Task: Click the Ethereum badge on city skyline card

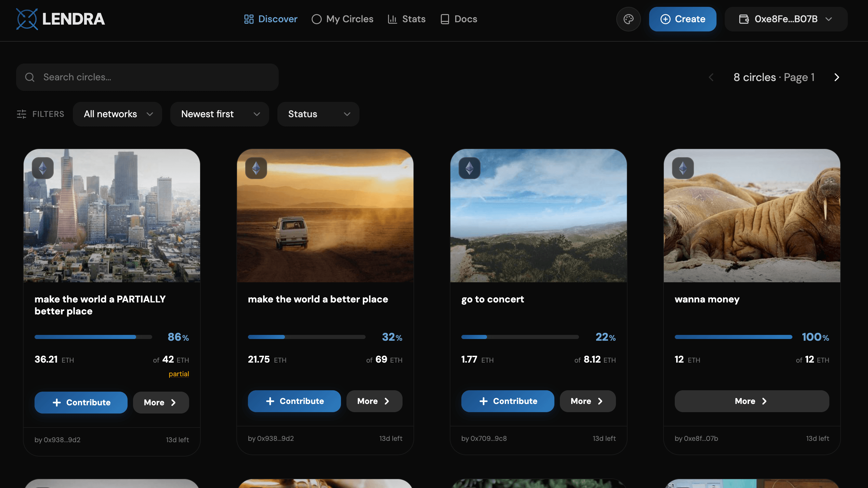Action: click(43, 168)
